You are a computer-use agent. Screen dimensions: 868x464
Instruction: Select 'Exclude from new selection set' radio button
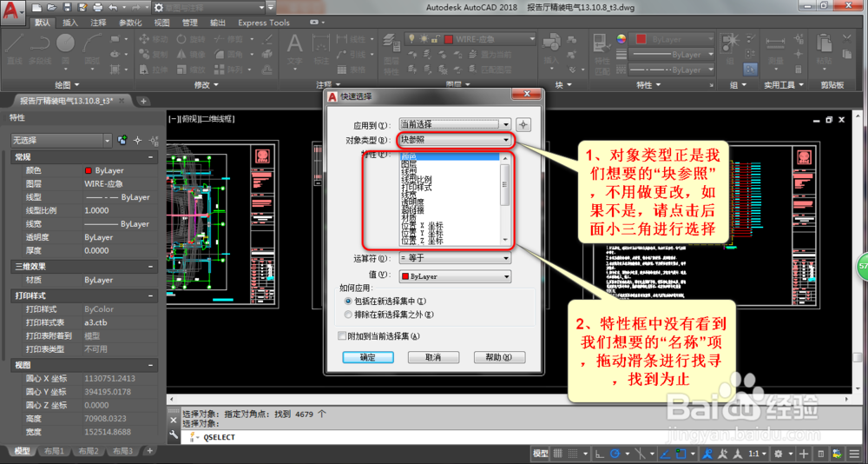coord(348,315)
